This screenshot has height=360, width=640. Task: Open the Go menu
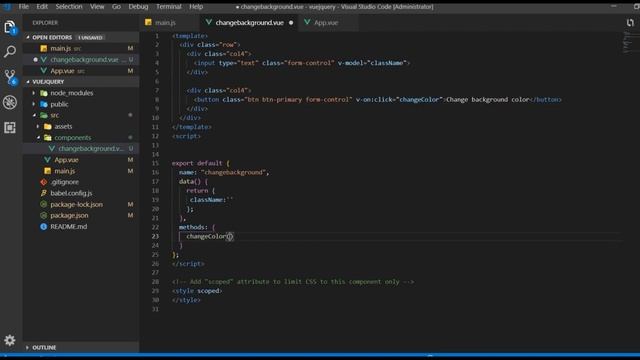116,7
